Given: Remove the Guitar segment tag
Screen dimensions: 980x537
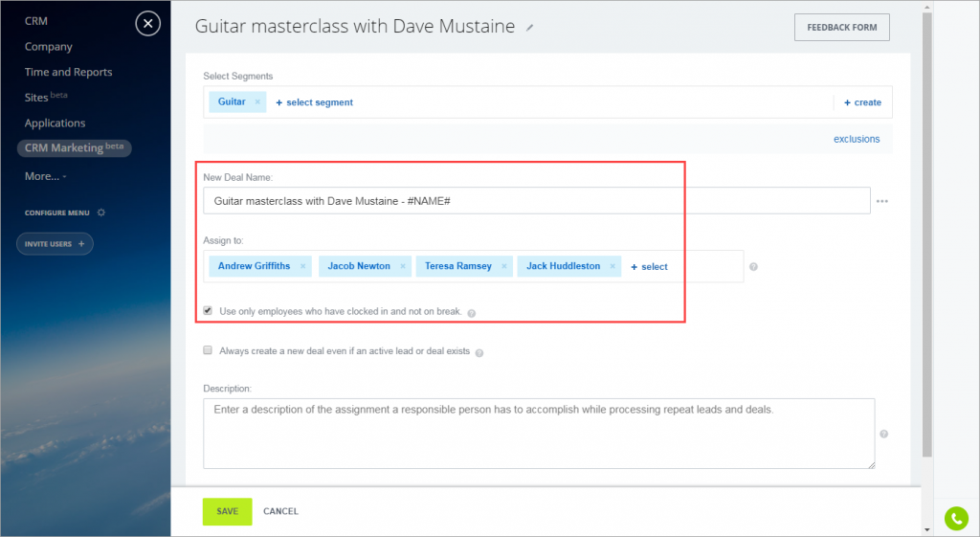Looking at the screenshot, I should point(256,101).
